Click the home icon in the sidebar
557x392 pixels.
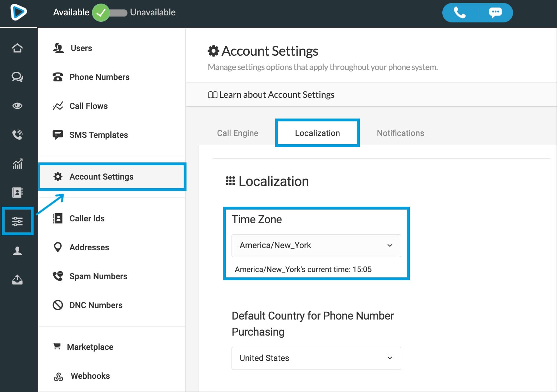[x=17, y=48]
